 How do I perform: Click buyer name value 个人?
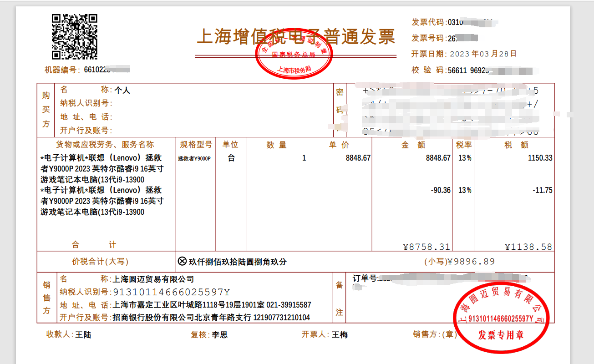click(122, 90)
